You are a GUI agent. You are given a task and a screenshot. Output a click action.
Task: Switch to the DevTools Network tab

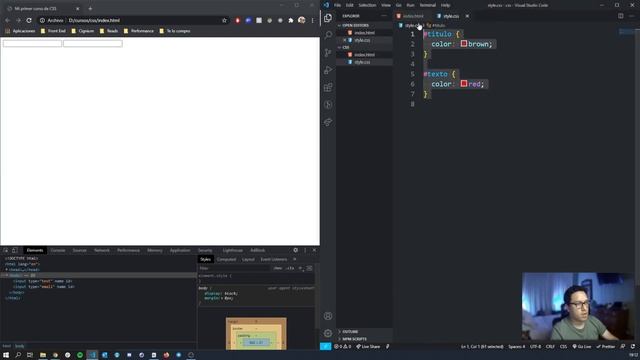coord(102,250)
